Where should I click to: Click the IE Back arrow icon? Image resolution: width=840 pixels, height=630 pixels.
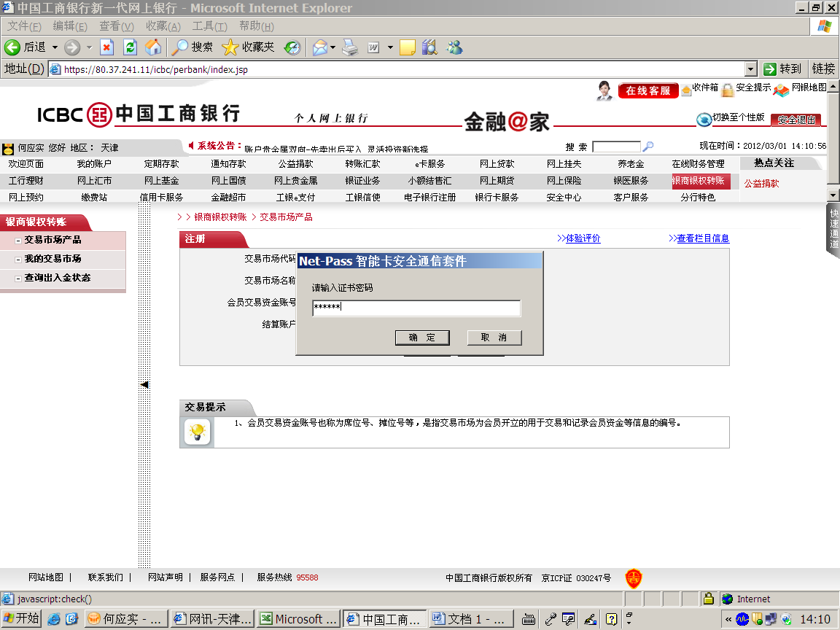click(x=12, y=47)
